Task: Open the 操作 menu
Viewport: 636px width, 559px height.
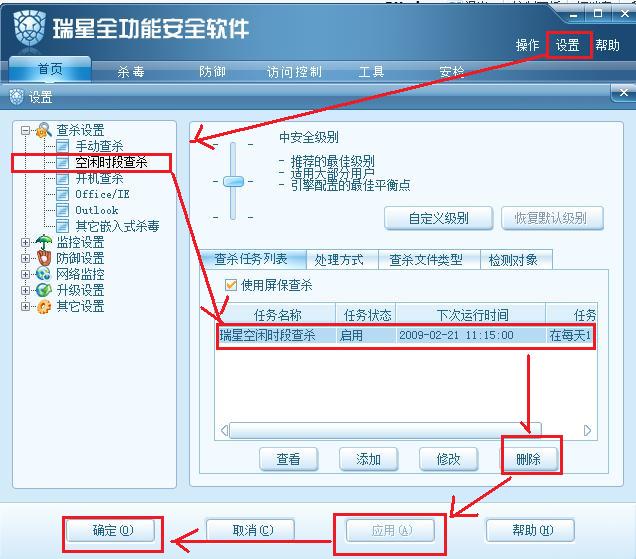Action: click(x=528, y=45)
